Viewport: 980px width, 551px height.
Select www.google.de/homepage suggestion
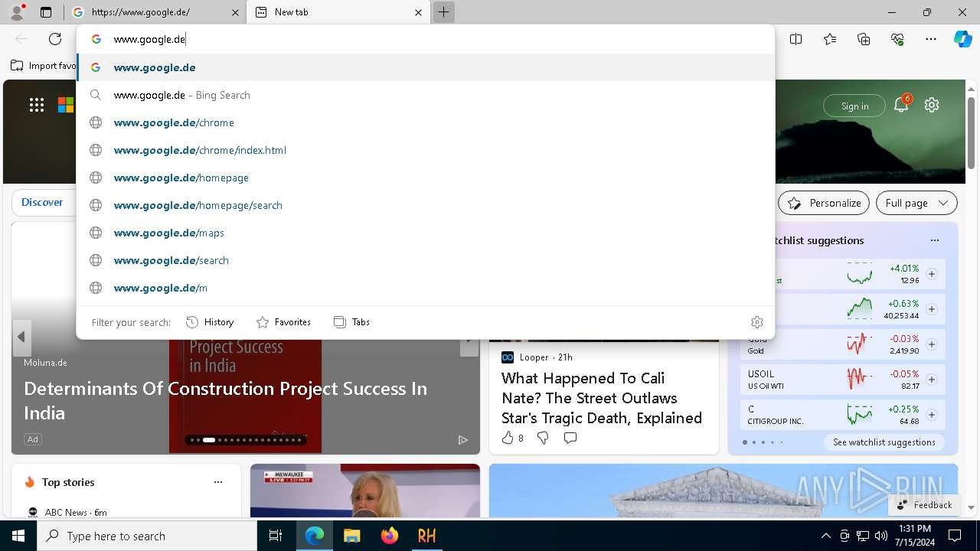click(x=426, y=178)
